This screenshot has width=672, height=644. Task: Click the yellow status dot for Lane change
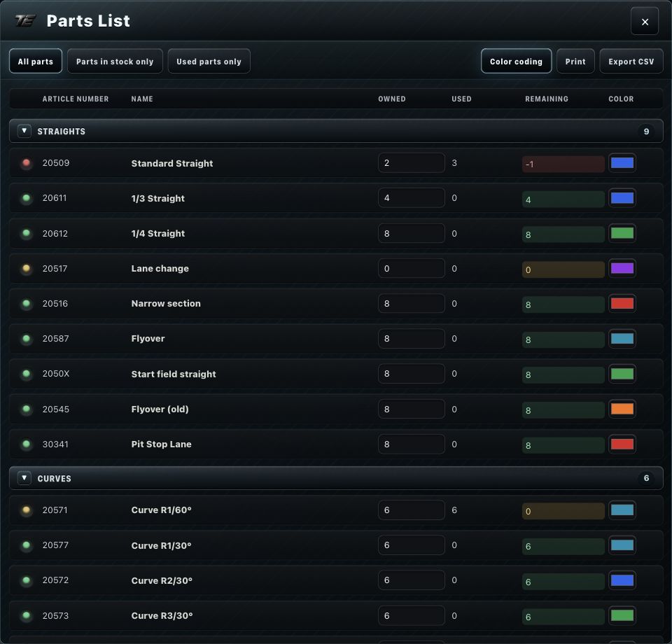26,268
